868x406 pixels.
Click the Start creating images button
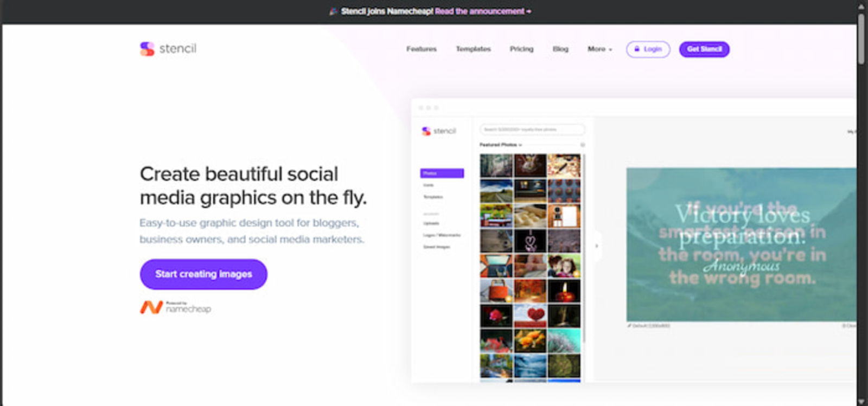click(x=203, y=274)
